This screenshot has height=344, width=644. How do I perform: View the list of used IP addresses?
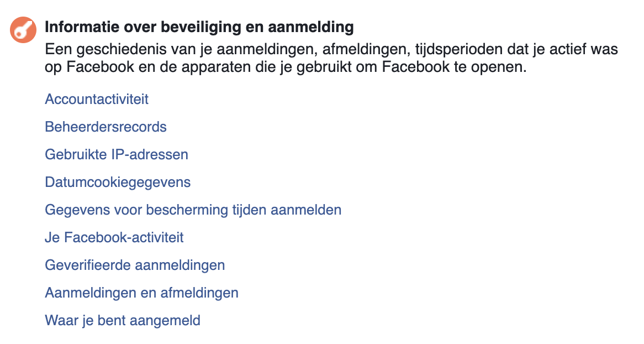coord(117,155)
